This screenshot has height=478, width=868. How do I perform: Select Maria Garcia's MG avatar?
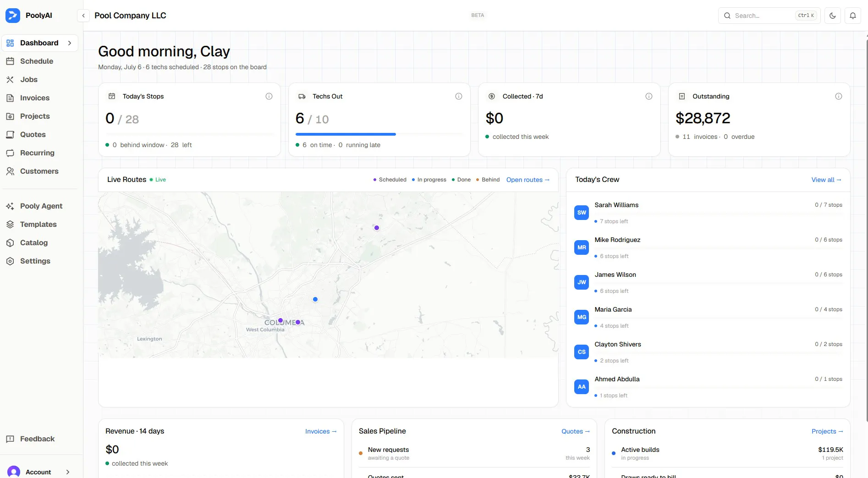click(x=582, y=317)
